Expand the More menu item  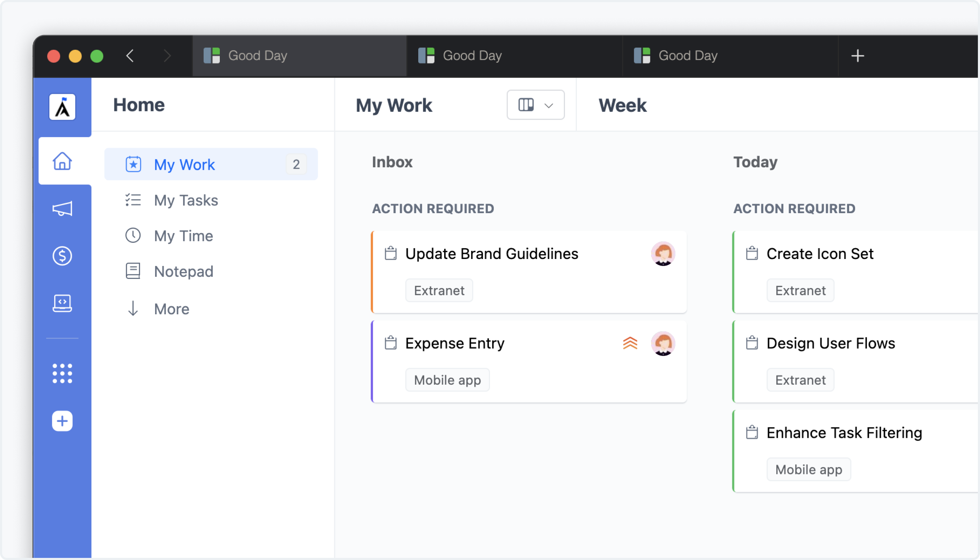click(171, 309)
